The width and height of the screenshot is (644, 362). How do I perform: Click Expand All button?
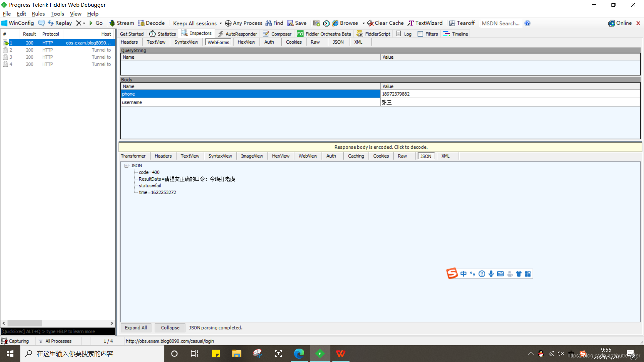tap(136, 327)
